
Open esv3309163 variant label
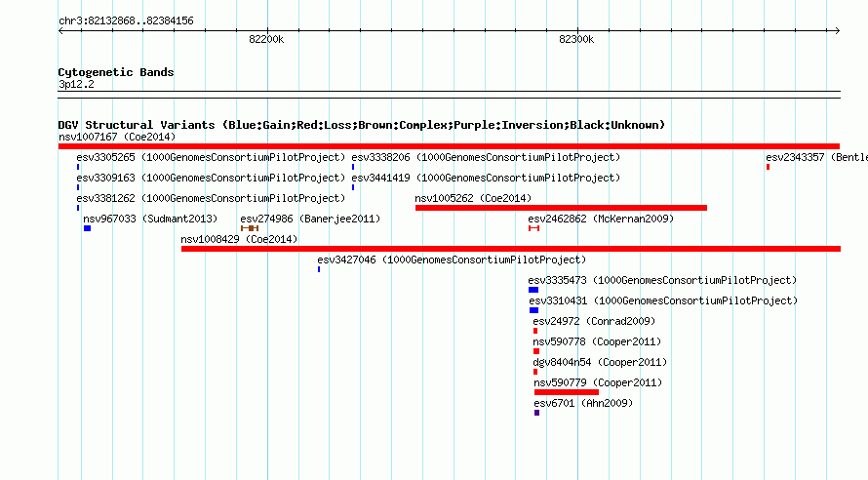tap(211, 178)
